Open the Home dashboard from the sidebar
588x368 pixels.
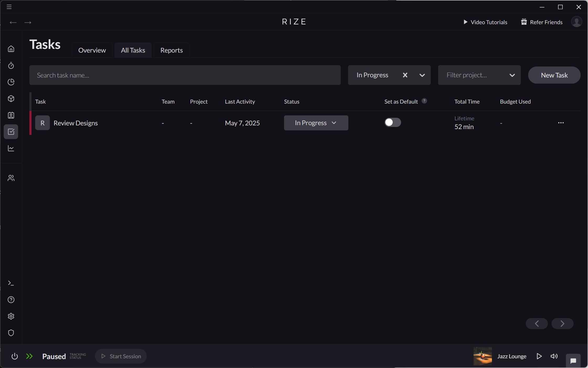pos(11,49)
